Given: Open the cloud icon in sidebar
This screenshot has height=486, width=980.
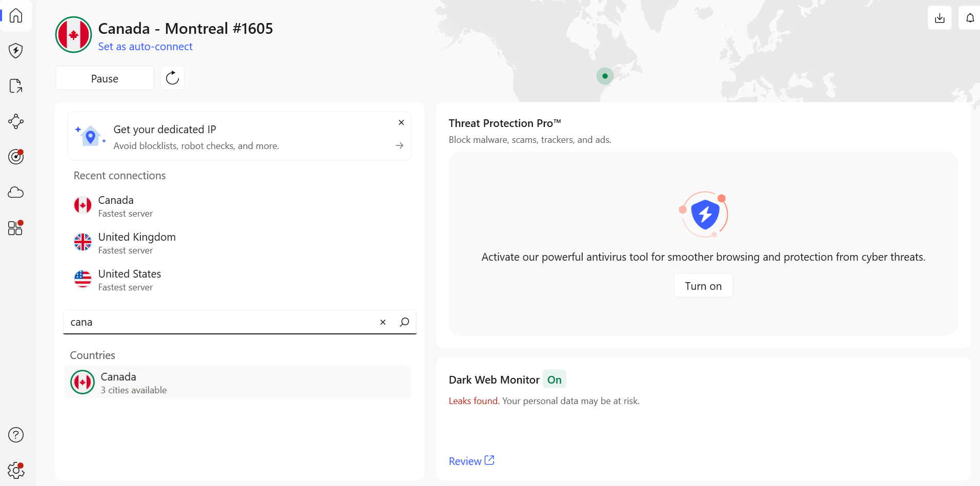Looking at the screenshot, I should tap(16, 193).
